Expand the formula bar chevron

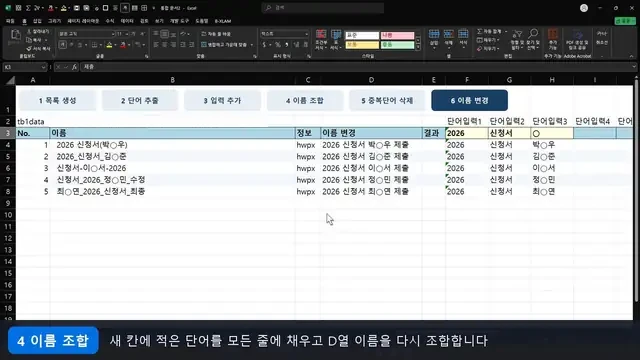click(633, 67)
